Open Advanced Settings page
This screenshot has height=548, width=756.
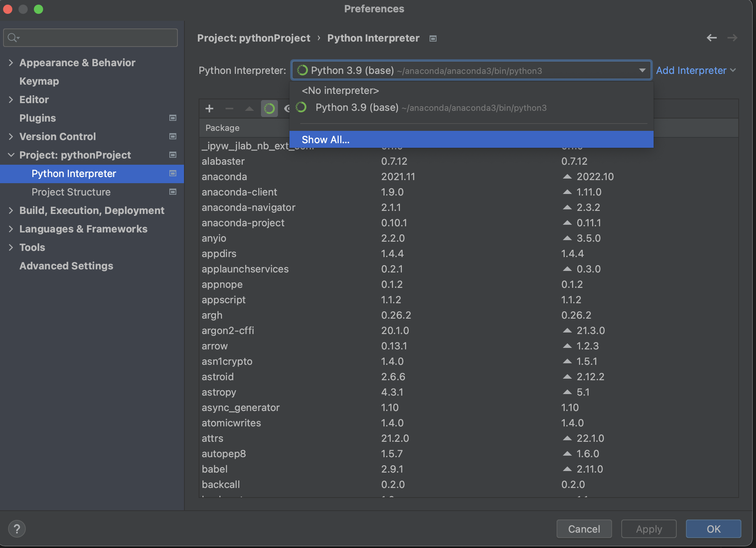[66, 266]
